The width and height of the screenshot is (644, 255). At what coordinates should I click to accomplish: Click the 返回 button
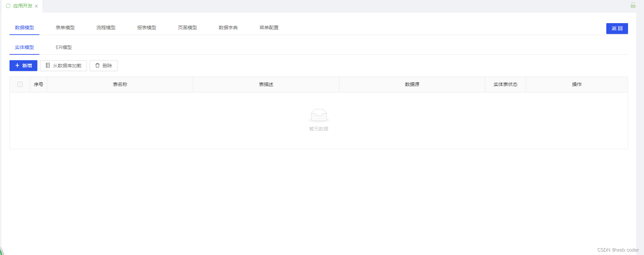point(617,29)
